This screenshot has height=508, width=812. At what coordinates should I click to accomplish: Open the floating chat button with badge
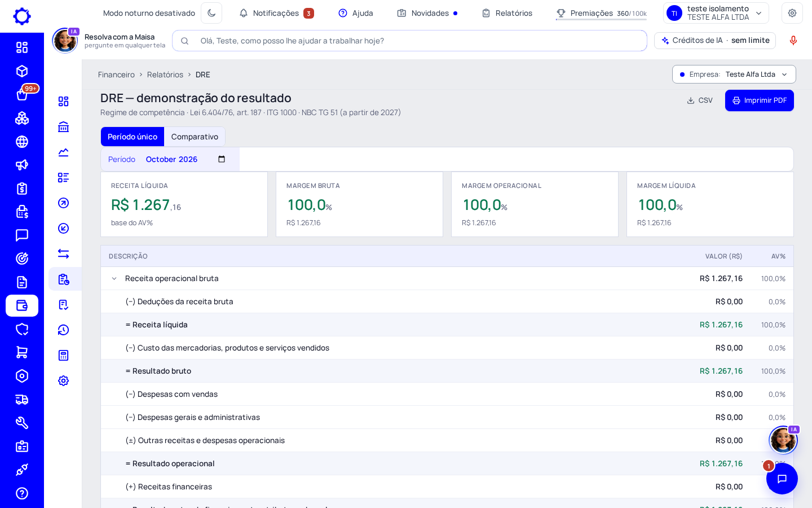[782, 479]
